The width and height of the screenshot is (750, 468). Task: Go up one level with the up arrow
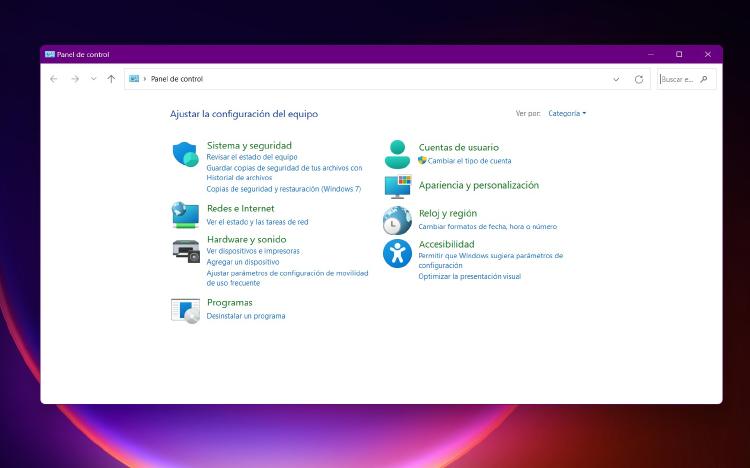[x=111, y=79]
